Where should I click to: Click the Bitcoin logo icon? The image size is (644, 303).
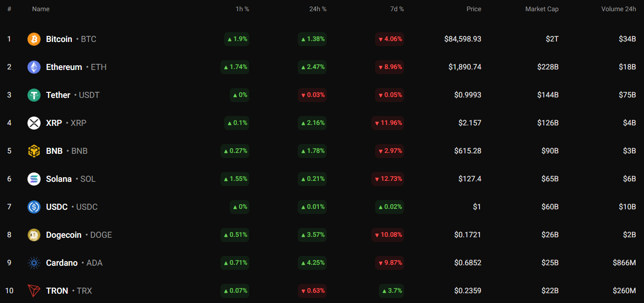(34, 39)
